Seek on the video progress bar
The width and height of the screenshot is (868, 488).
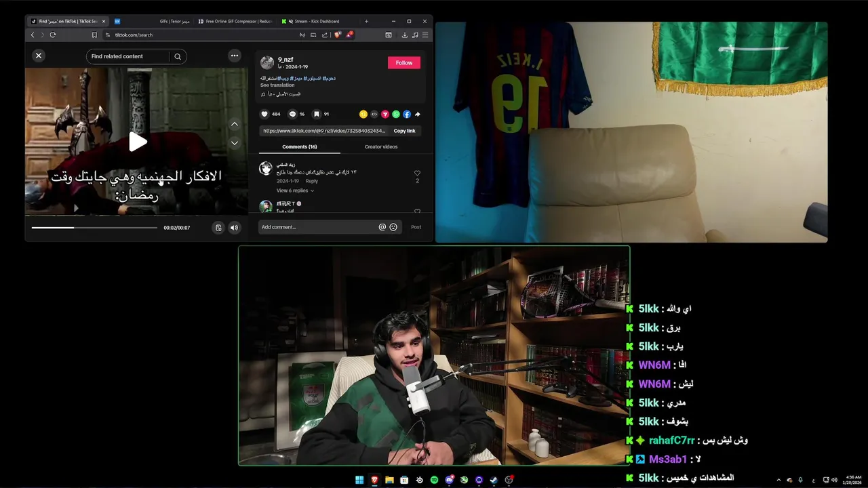[94, 228]
